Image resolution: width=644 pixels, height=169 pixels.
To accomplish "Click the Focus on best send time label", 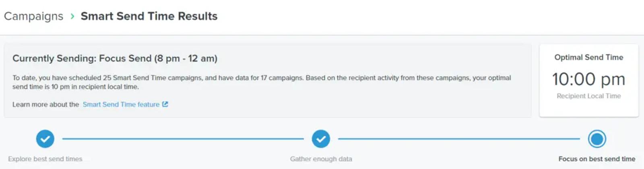I will 597,159.
